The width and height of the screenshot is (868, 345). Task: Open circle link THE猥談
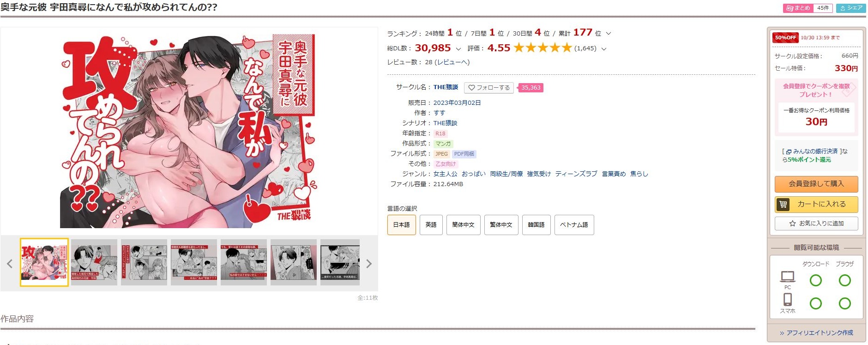tap(446, 87)
